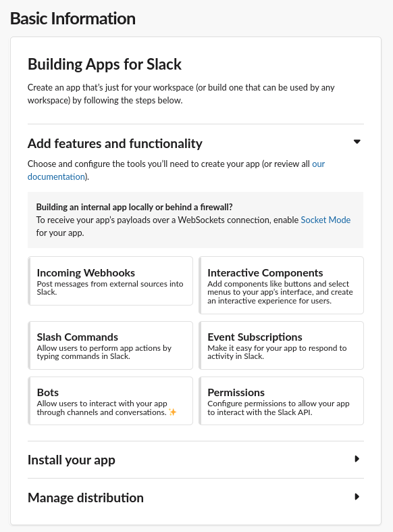Image resolution: width=393 pixels, height=532 pixels.
Task: Click the Interactive Components description text
Action: coord(280,292)
